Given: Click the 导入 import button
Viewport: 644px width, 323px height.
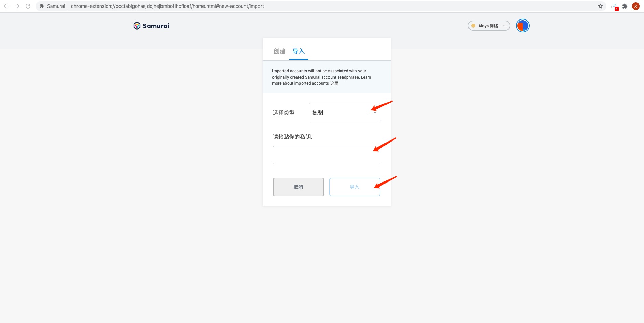Looking at the screenshot, I should [354, 187].
